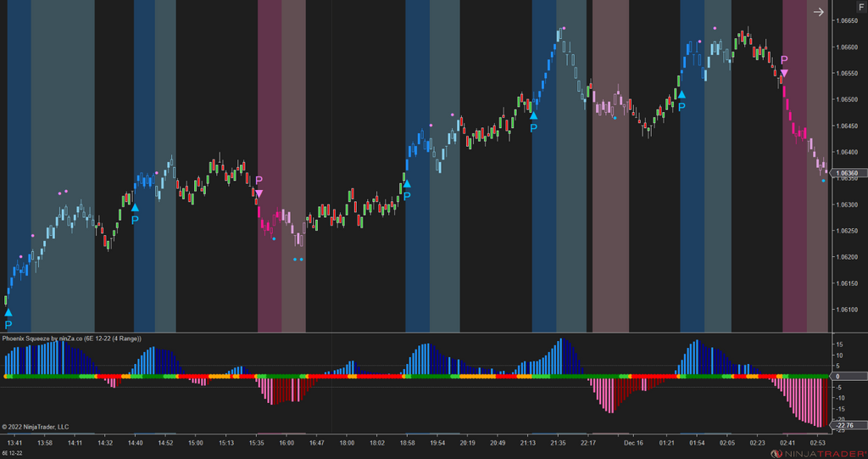Click the 16:47 time axis label
Image resolution: width=868 pixels, height=459 pixels.
(317, 443)
